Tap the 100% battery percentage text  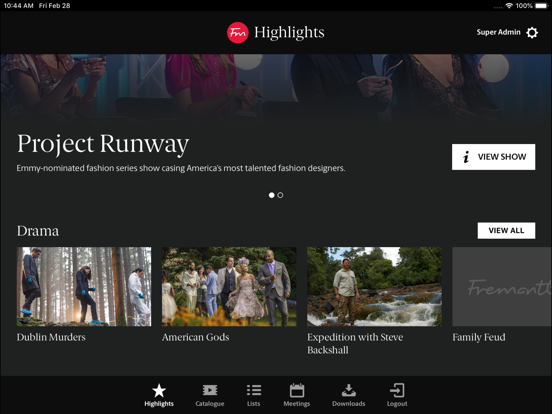[x=524, y=6]
